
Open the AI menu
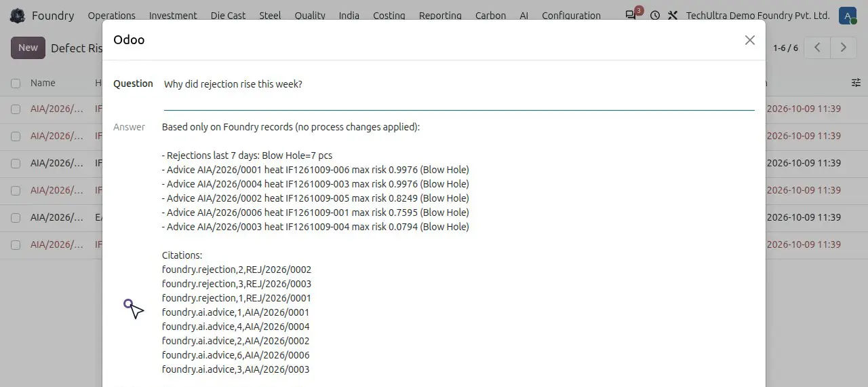pos(524,16)
